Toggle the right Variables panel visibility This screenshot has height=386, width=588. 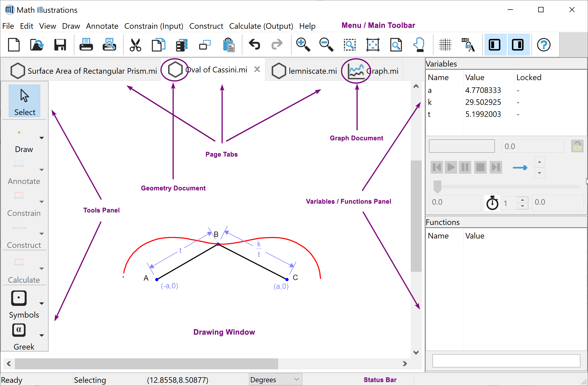pos(518,45)
